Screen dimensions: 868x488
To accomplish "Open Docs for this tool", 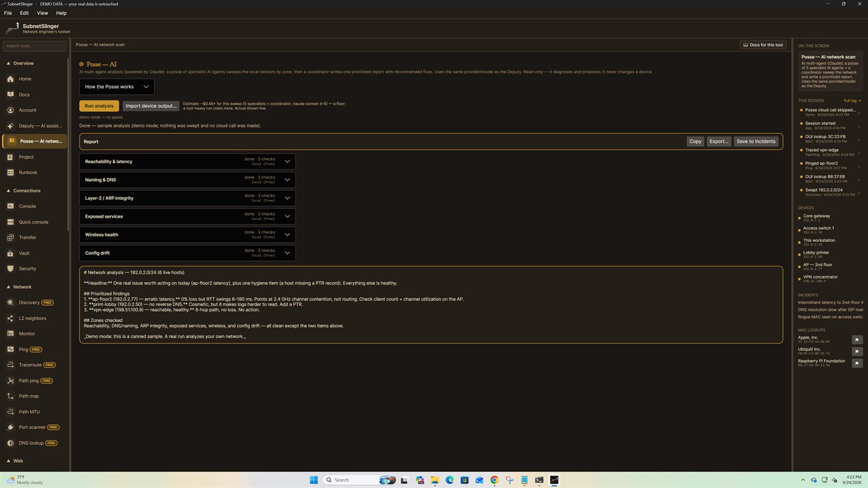I will [763, 45].
